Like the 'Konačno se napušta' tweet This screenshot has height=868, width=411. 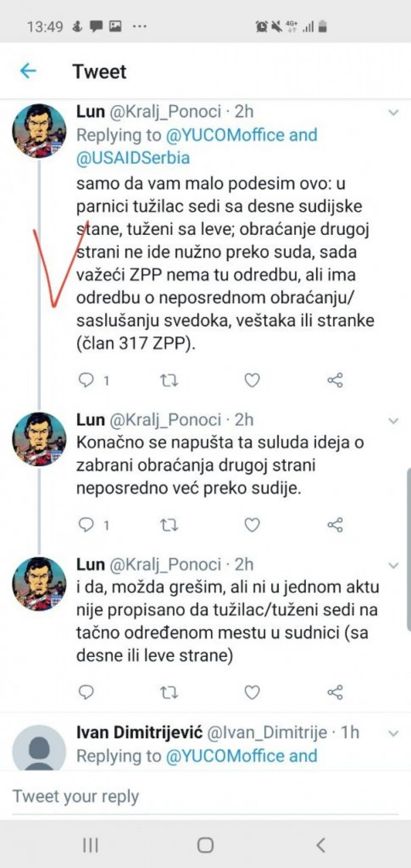point(252,525)
